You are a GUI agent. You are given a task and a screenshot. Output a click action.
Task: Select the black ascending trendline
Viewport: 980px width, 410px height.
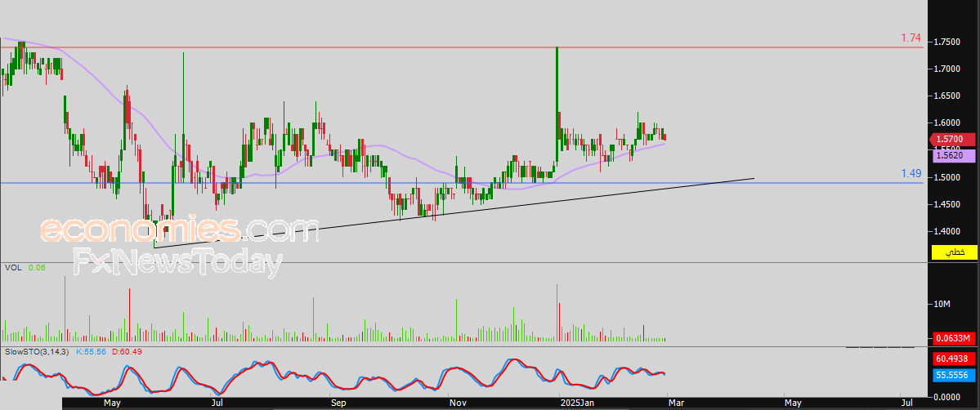[x=454, y=213]
